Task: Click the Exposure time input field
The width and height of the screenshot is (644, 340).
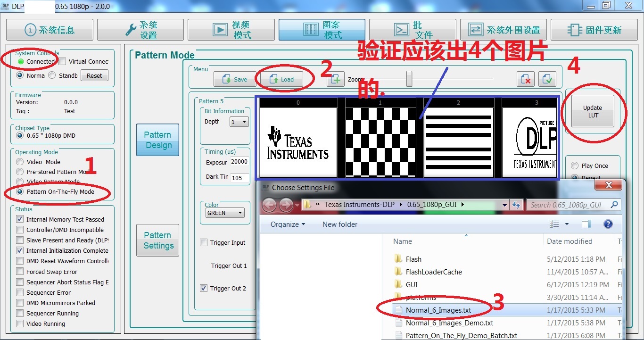Action: 239,162
